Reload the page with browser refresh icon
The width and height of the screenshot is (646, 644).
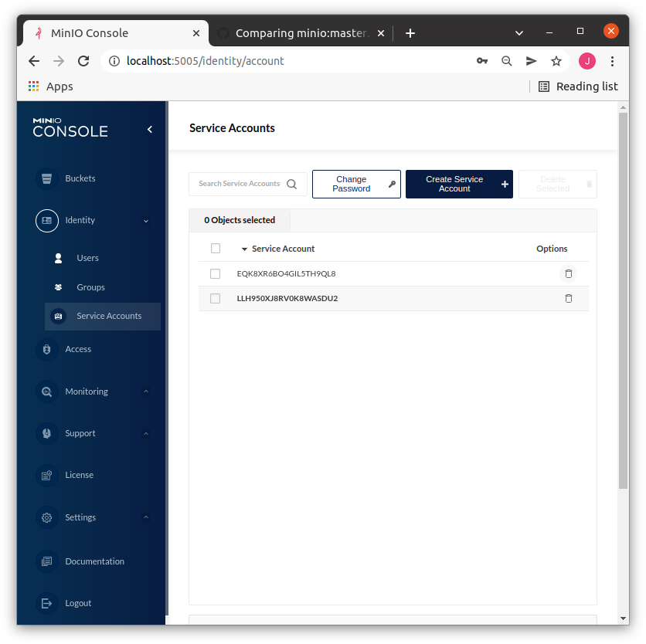(x=83, y=61)
